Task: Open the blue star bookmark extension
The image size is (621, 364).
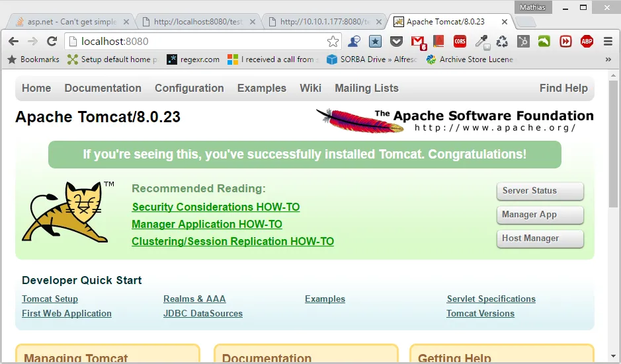Action: (x=375, y=41)
